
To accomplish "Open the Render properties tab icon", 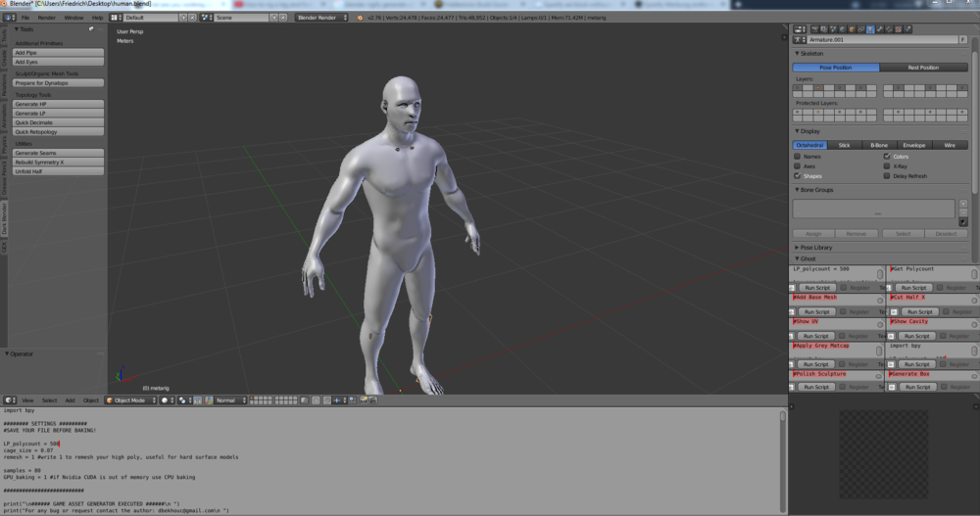I will [814, 29].
